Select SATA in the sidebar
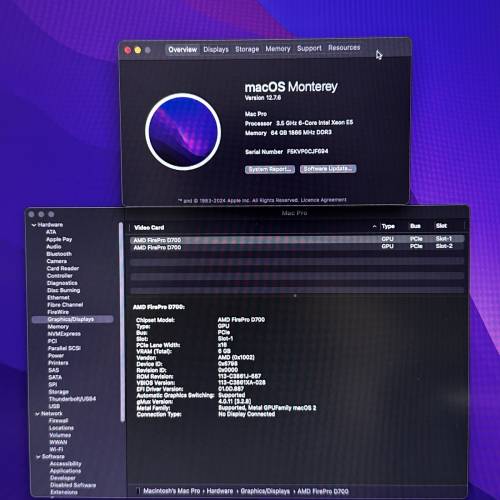The width and height of the screenshot is (500, 500). (55, 378)
